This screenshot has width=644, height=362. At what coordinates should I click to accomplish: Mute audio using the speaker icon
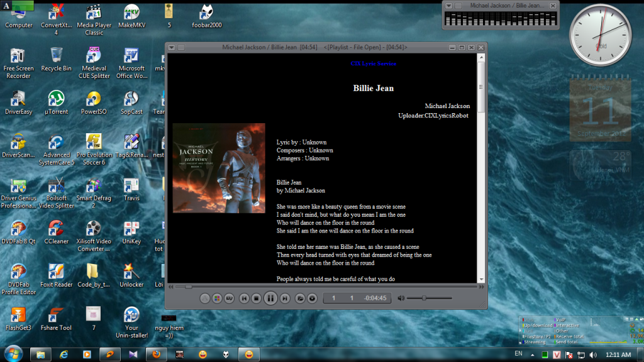click(x=401, y=299)
